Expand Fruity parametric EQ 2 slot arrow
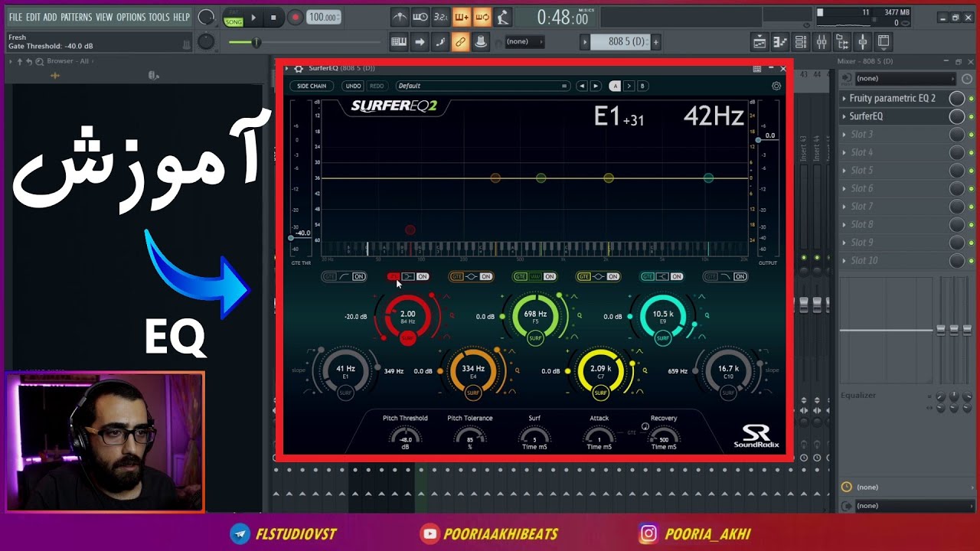The height and width of the screenshot is (551, 980). (x=844, y=98)
